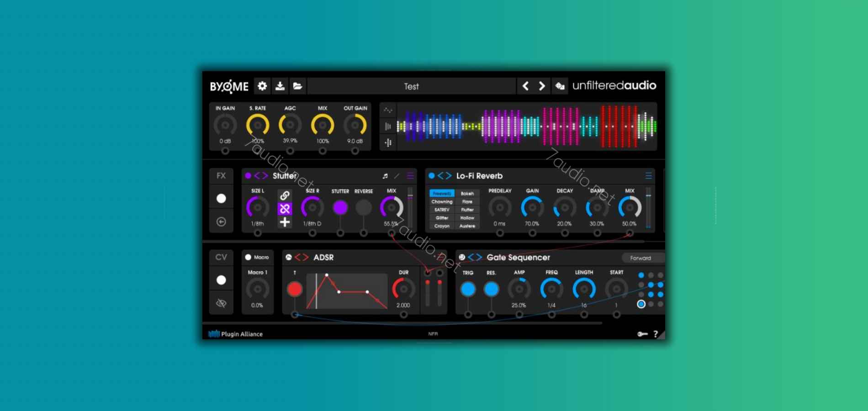Screen dimensions: 868x411
Task: Click the Stutter tempo-sync note icon
Action: [385, 176]
